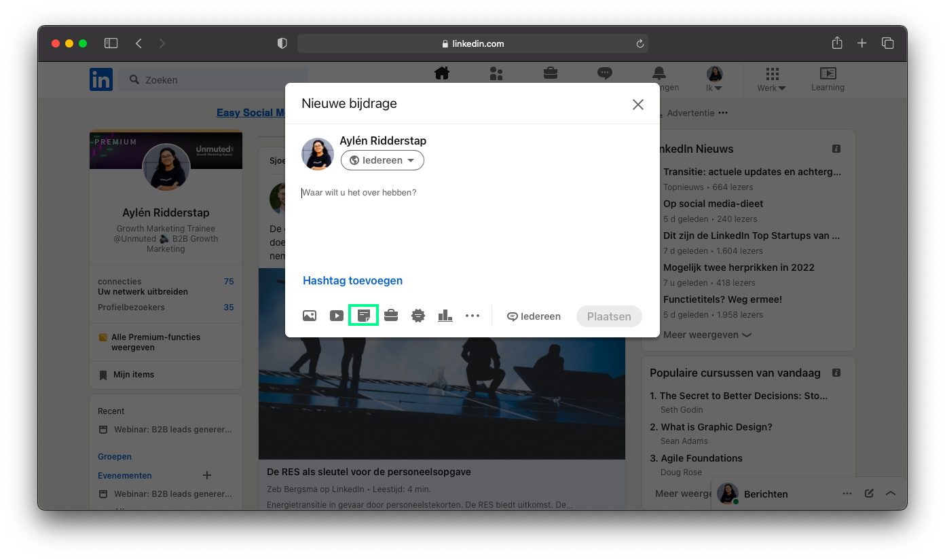Change comment setting Iedereen beside Plaatsen
The height and width of the screenshot is (560, 945).
tap(534, 316)
